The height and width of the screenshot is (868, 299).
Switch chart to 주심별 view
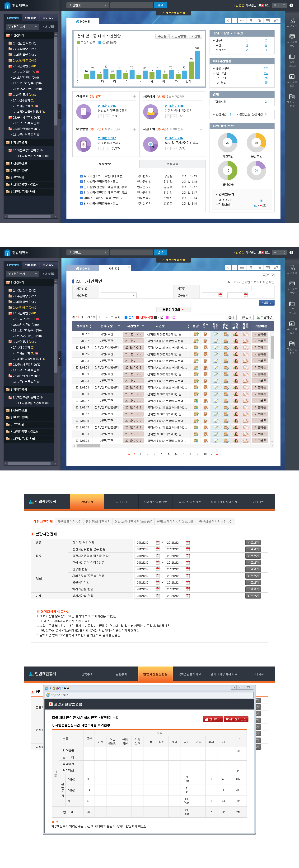click(x=162, y=36)
